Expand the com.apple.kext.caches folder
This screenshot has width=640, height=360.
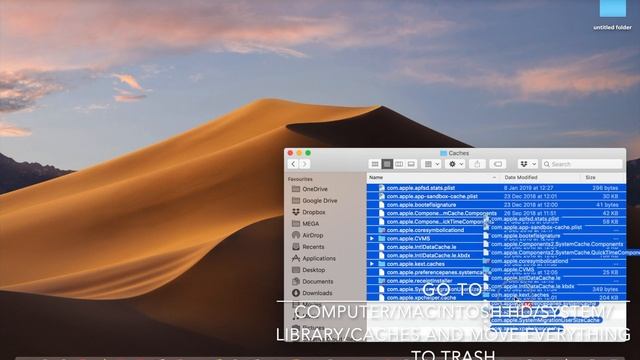(371, 264)
